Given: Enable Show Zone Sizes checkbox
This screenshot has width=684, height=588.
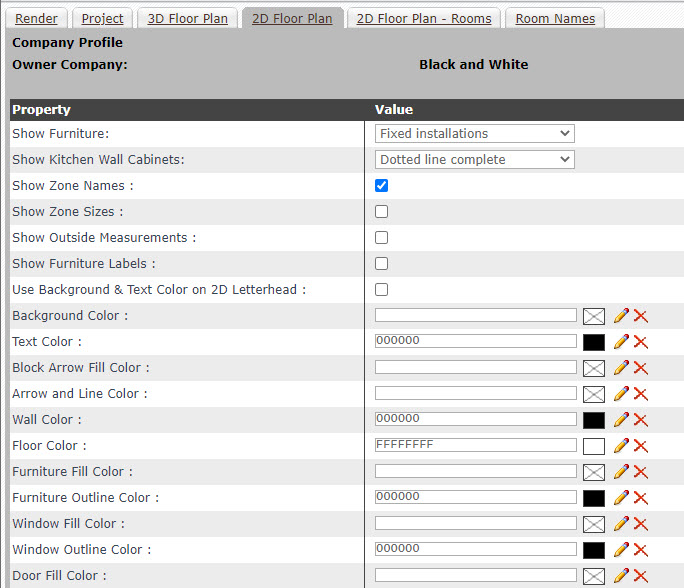Looking at the screenshot, I should (x=381, y=212).
